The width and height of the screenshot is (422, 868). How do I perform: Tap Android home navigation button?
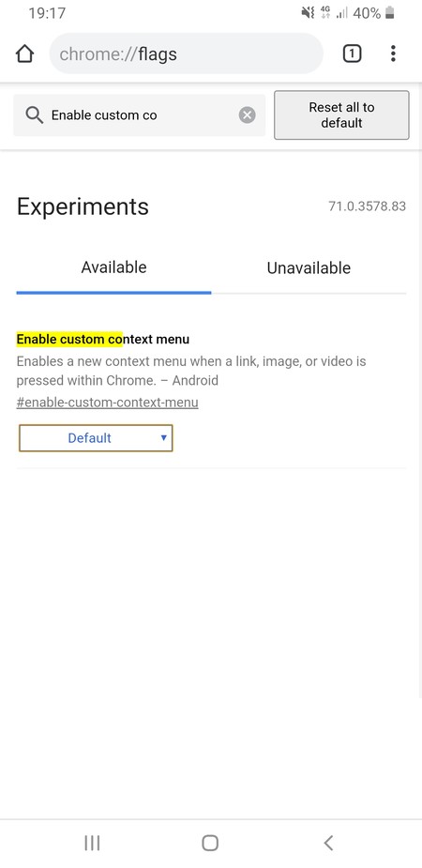[210, 843]
